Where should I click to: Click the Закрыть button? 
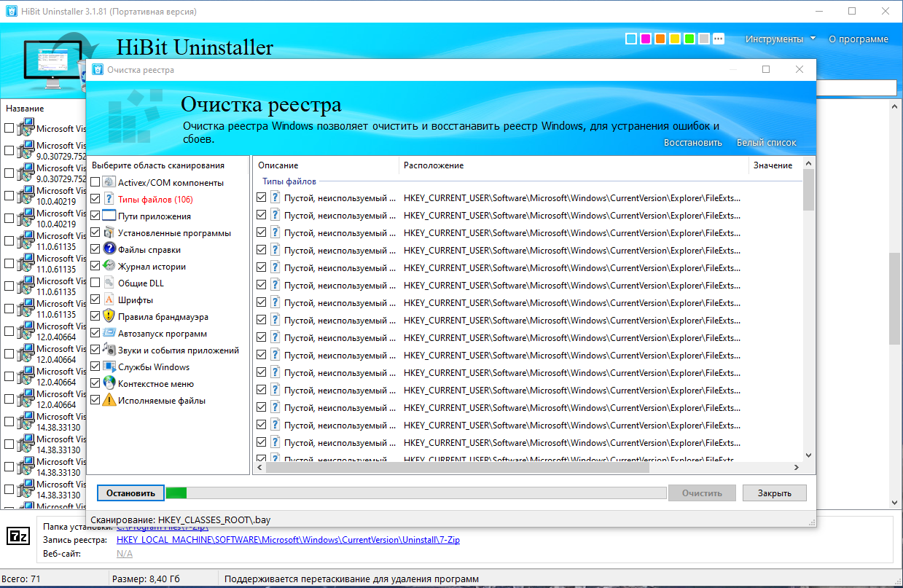click(x=774, y=493)
